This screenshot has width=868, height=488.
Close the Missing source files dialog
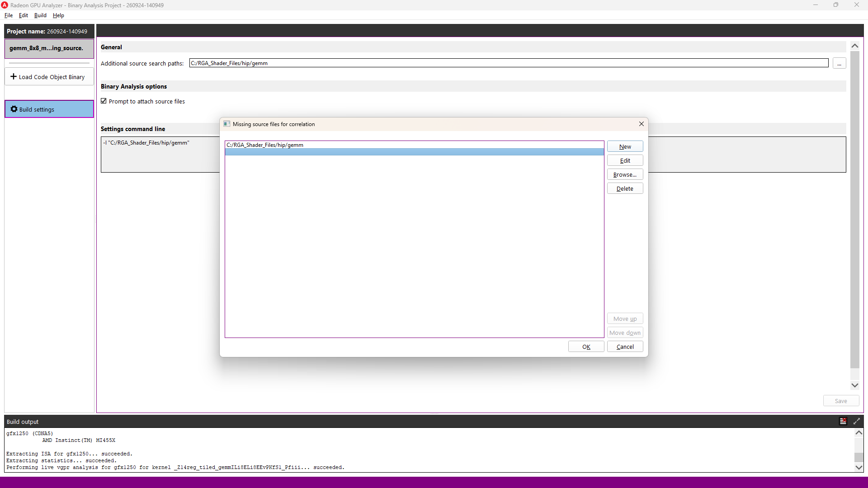click(x=641, y=124)
